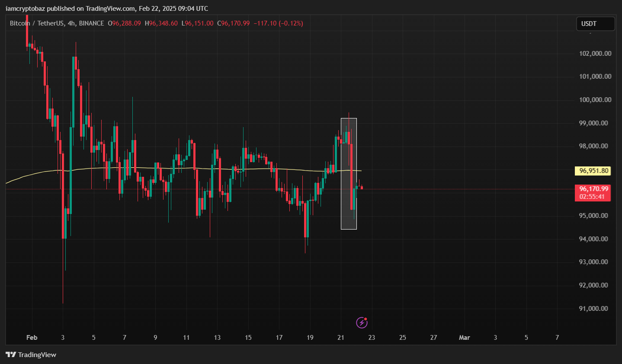The width and height of the screenshot is (622, 364).
Task: Click the 98,000.00 price axis label
Action: 593,146
